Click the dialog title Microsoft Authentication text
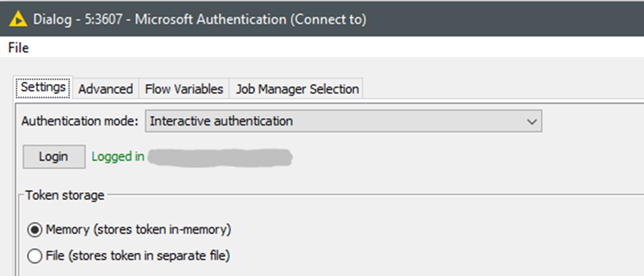This screenshot has width=644, height=276. click(x=211, y=19)
